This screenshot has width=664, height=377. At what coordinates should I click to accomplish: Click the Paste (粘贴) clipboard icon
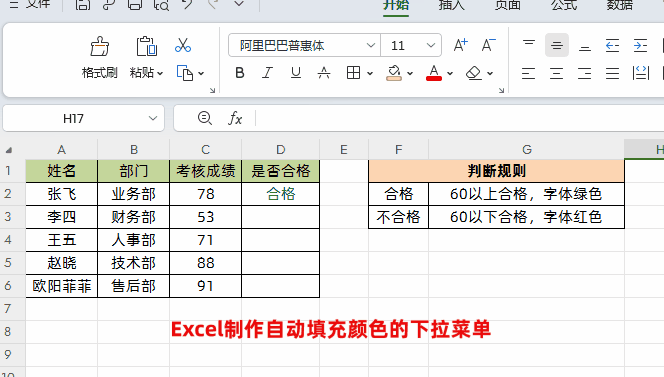pos(147,46)
